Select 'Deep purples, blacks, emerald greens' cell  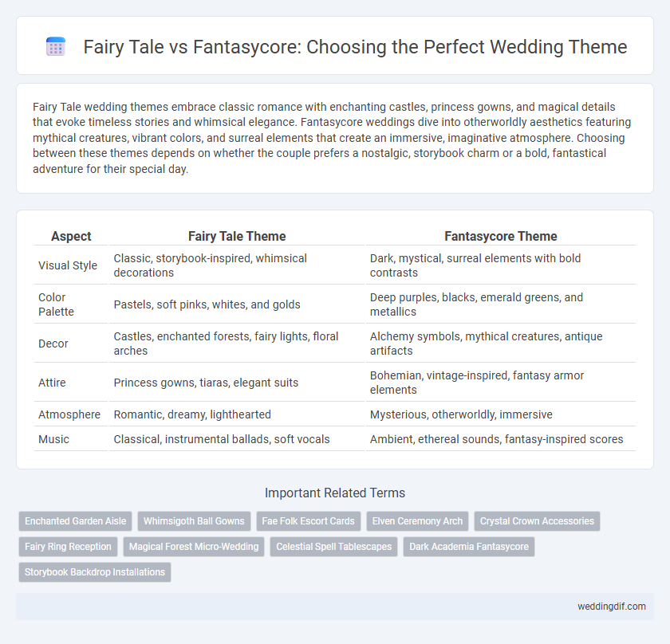coord(500,304)
